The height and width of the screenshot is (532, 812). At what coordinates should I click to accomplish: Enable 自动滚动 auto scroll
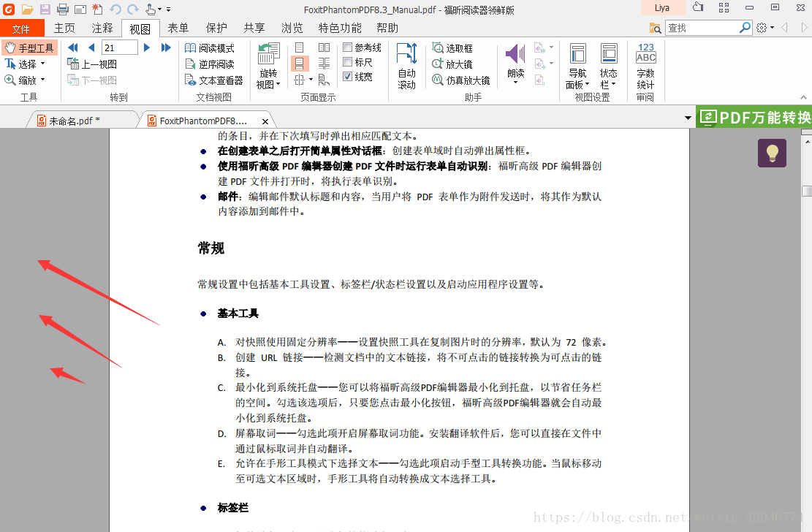[407, 66]
